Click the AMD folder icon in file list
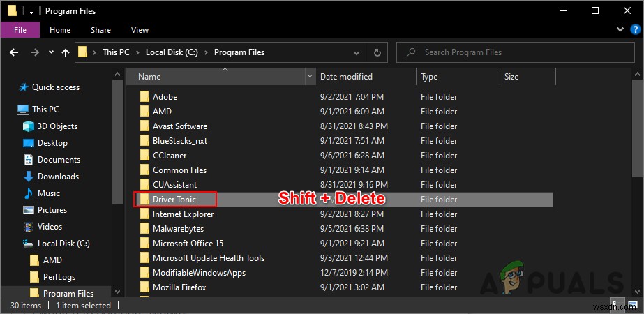This screenshot has height=314, width=644. 144,112
